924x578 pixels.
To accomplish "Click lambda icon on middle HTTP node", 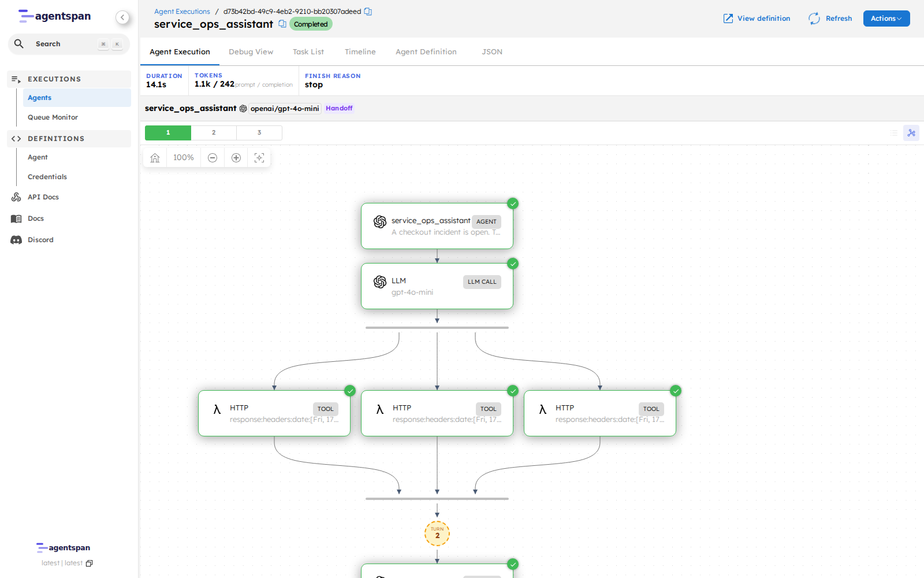I will click(380, 409).
